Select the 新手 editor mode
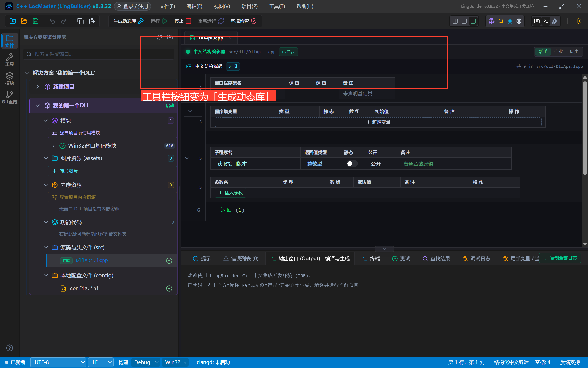Image resolution: width=588 pixels, height=368 pixels. pyautogui.click(x=543, y=52)
